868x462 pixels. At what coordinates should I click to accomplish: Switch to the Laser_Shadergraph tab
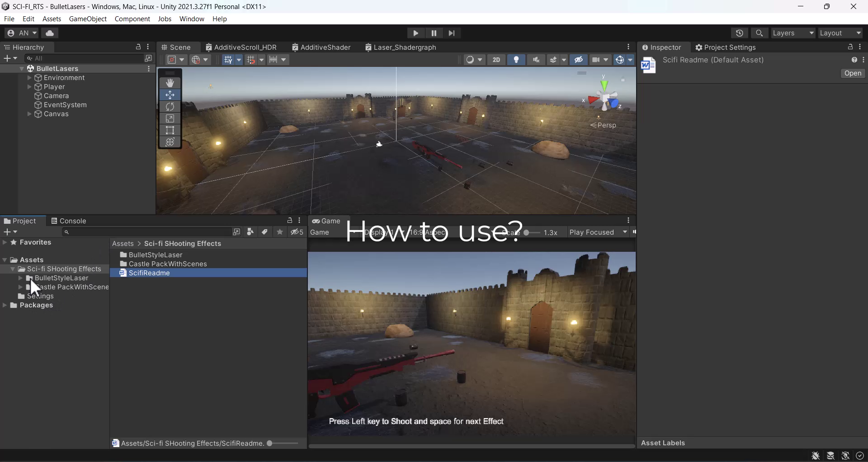pos(401,47)
